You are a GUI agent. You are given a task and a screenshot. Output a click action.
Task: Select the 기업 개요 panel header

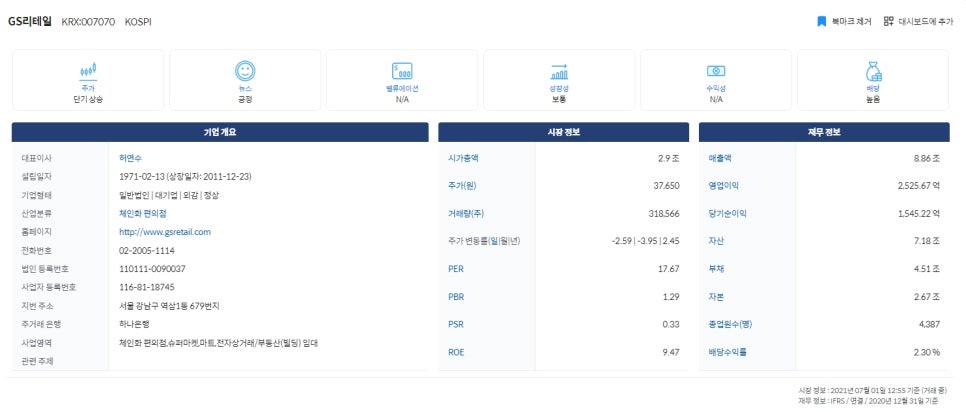[x=220, y=132]
